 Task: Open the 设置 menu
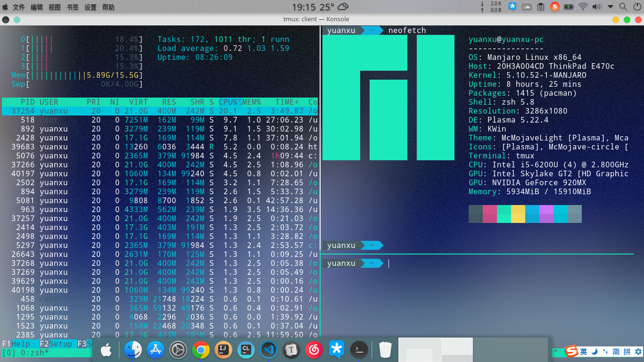[91, 7]
